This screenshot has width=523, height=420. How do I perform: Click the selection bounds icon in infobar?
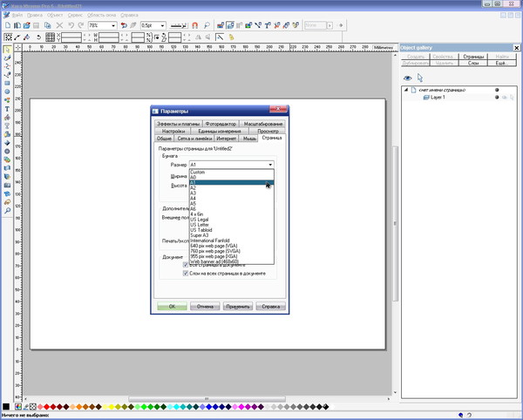(8, 37)
